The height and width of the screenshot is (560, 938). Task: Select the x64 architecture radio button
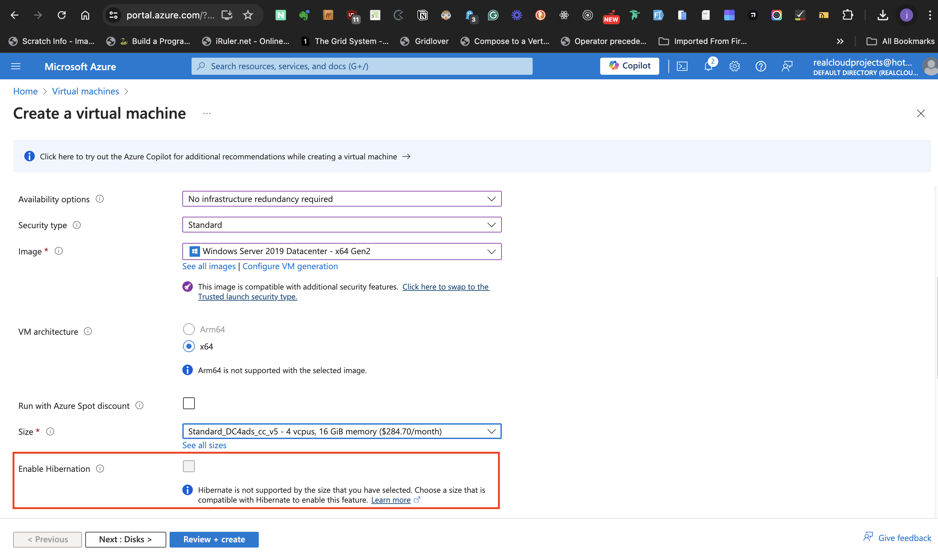189,346
